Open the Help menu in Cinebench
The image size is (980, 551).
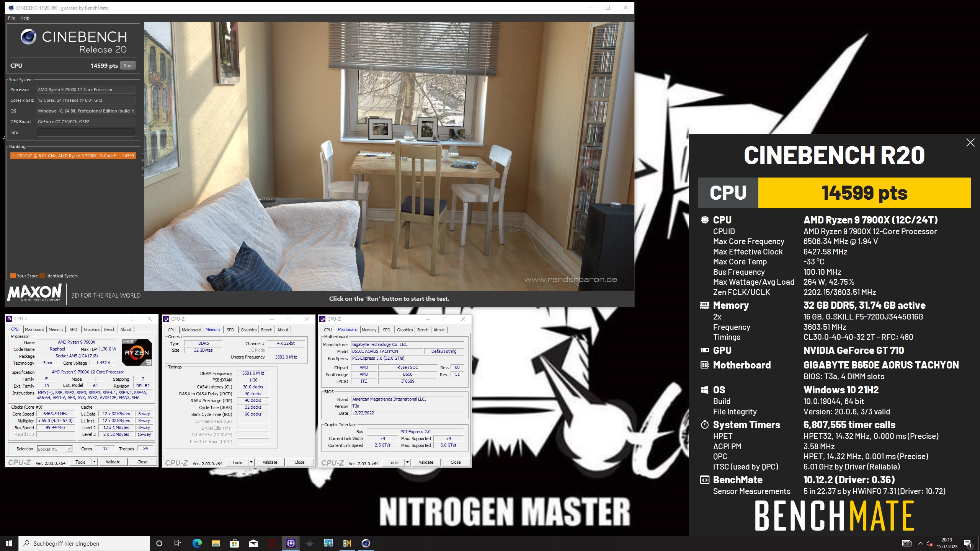point(25,18)
